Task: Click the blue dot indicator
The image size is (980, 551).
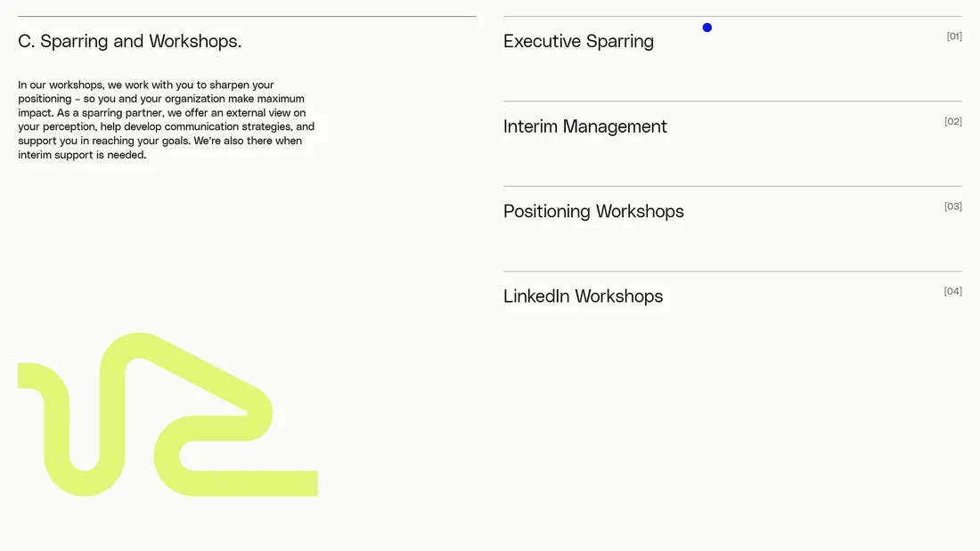Action: pos(707,28)
